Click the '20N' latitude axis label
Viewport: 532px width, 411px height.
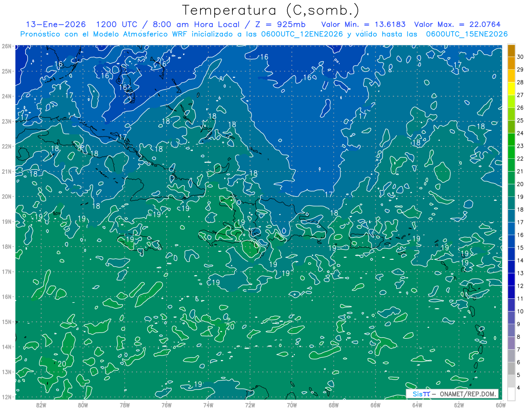[x=7, y=196]
